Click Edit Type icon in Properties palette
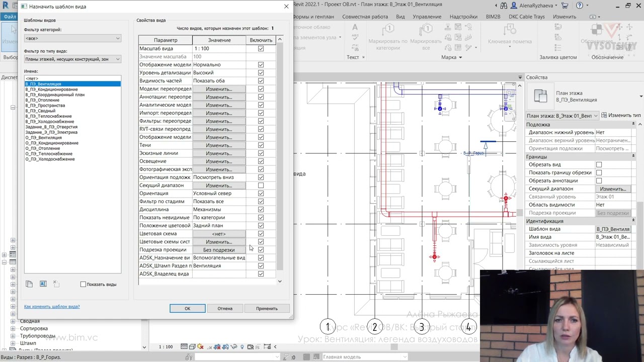This screenshot has height=362, width=644. pos(604,116)
